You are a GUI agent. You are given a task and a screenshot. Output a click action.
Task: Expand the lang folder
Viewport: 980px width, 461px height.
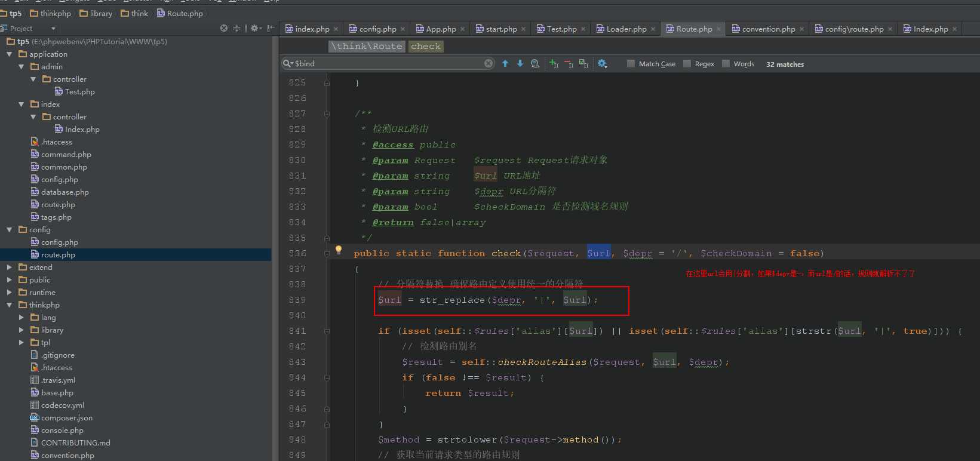(21, 317)
